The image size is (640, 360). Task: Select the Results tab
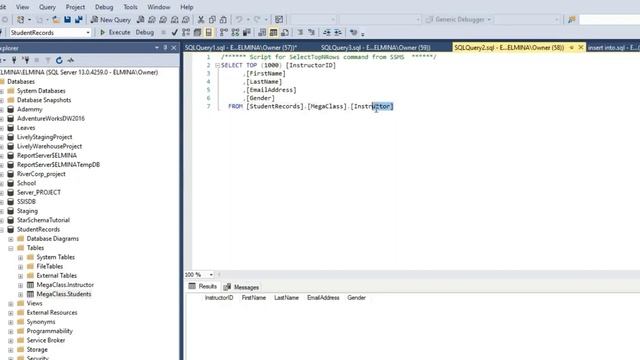[x=203, y=287]
